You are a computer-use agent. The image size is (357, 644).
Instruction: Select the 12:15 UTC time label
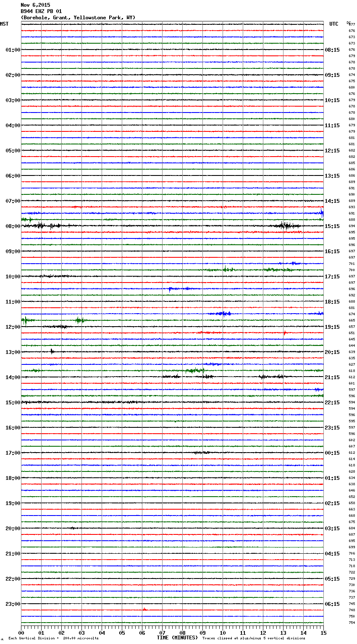[332, 151]
